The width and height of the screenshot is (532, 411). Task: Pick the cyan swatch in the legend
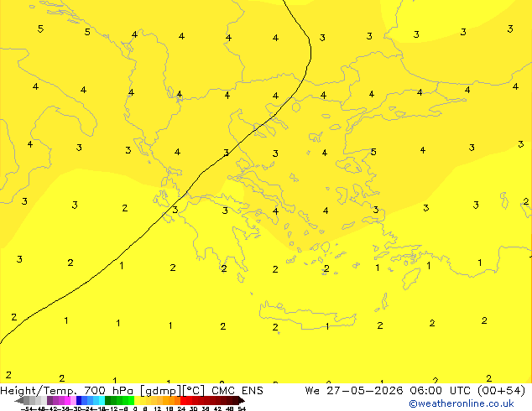(x=102, y=401)
